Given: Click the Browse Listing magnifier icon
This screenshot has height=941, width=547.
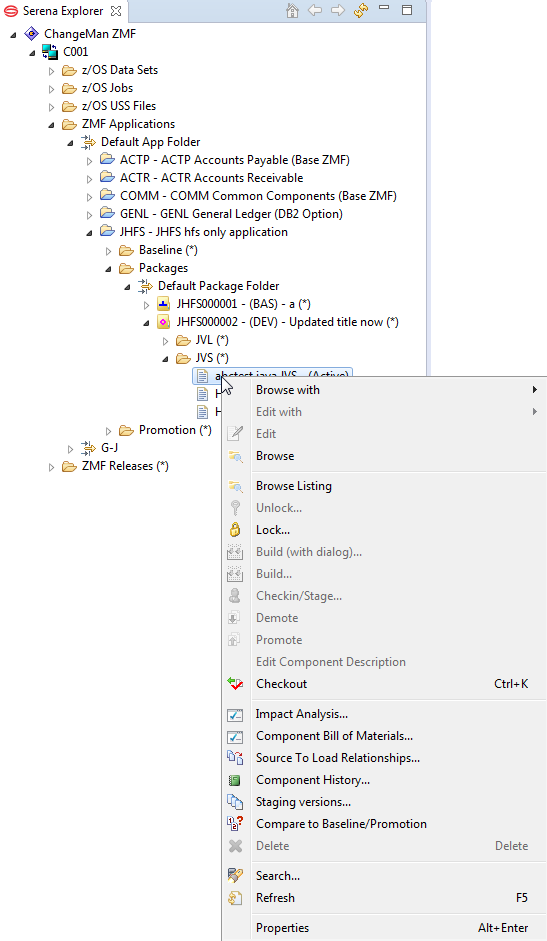Looking at the screenshot, I should 235,486.
